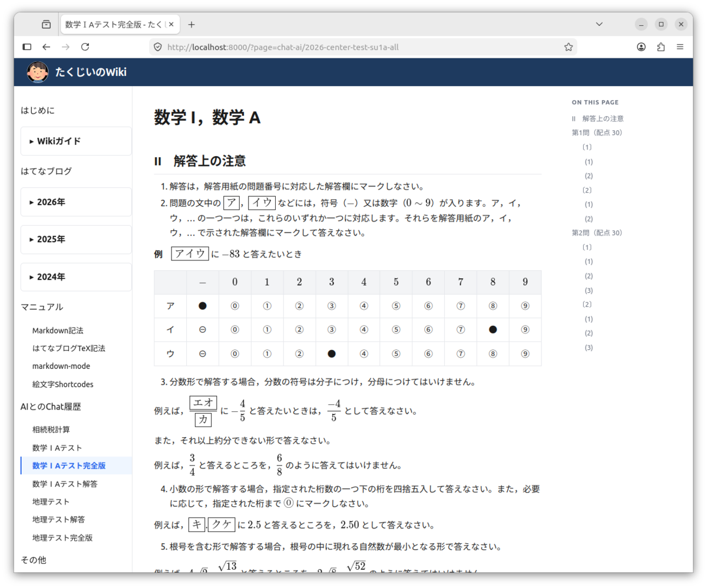Viewport: 707px width, 588px height.
Task: Click the たくじいのWiki avatar logo
Action: (38, 72)
